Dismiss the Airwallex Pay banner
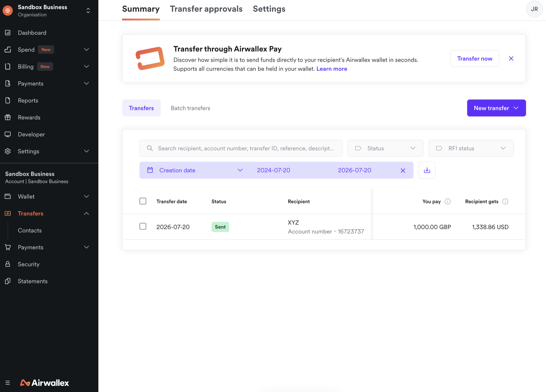546x392 pixels. 511,59
